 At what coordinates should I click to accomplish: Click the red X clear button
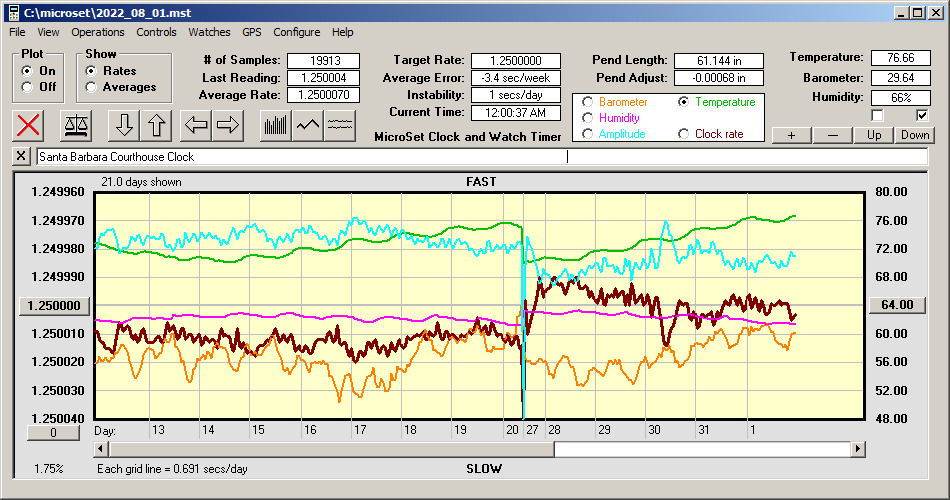pos(29,125)
